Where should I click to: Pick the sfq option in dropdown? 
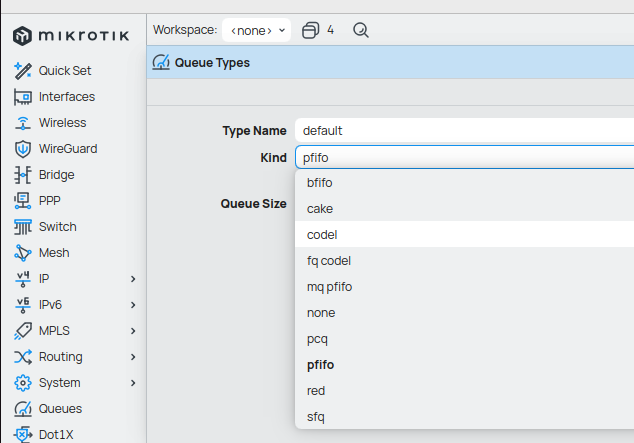316,417
